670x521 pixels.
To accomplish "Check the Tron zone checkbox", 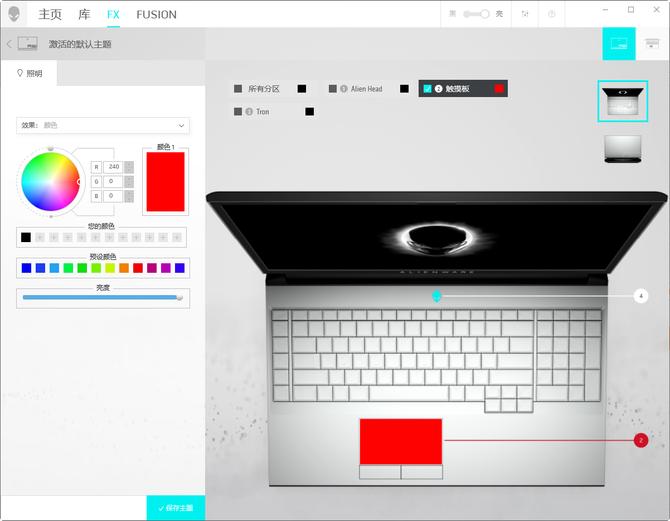I will pos(238,112).
